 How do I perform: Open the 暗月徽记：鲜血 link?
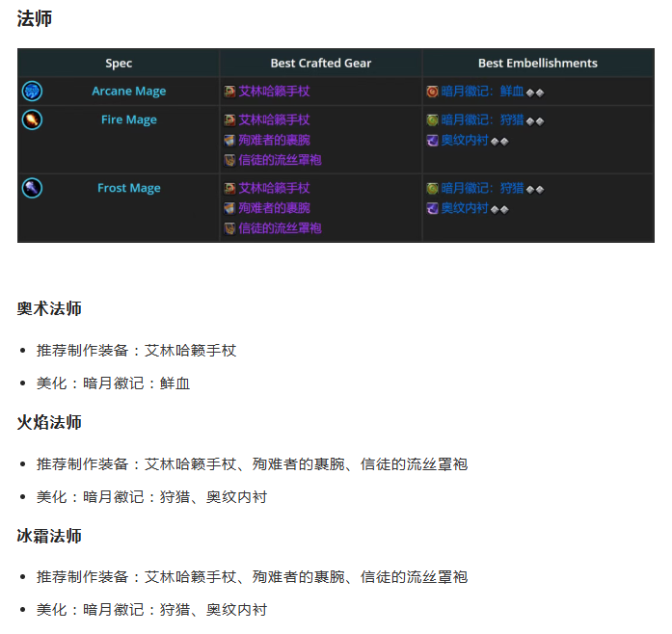point(482,92)
